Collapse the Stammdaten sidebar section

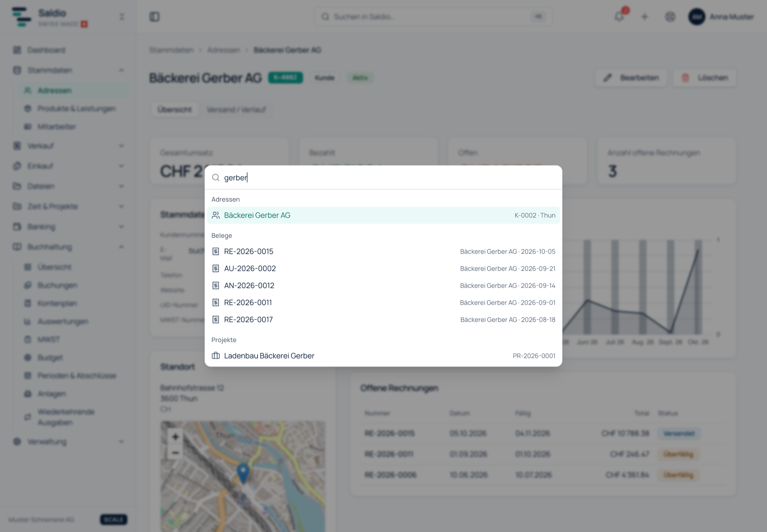click(x=68, y=70)
